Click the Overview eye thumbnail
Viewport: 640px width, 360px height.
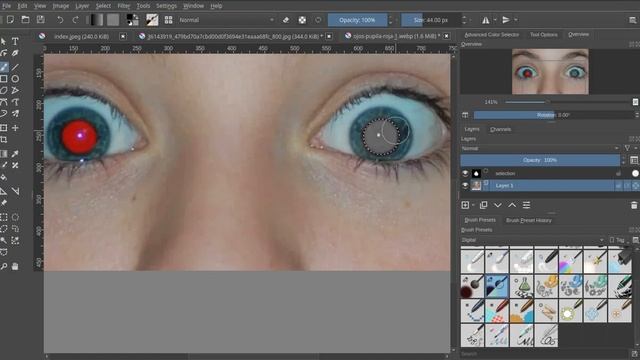click(x=550, y=71)
